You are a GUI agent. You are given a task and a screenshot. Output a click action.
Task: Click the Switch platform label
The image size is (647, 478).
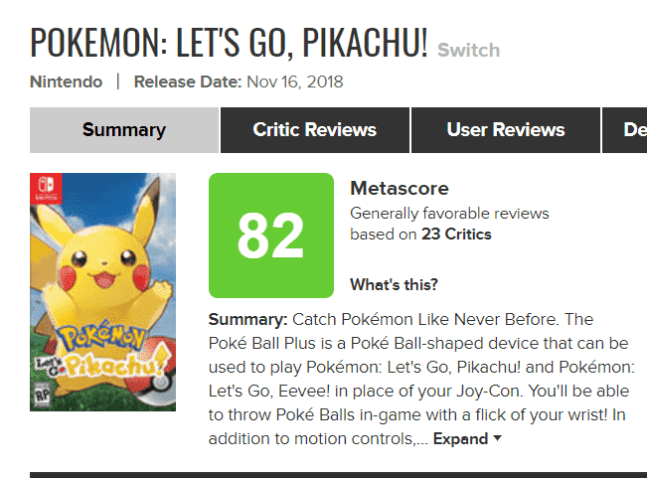(x=468, y=50)
